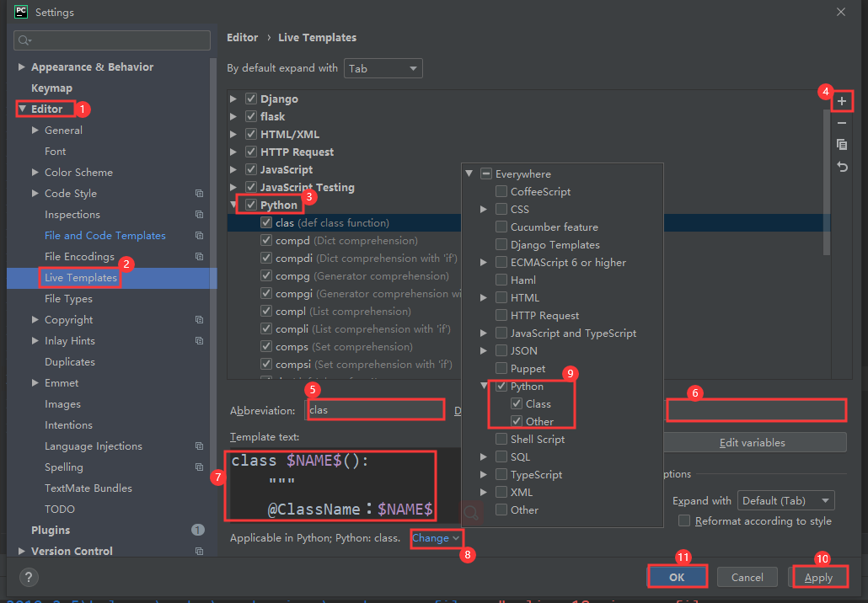Click the search icon in settings search box
Image resolution: width=868 pixels, height=603 pixels.
click(24, 40)
